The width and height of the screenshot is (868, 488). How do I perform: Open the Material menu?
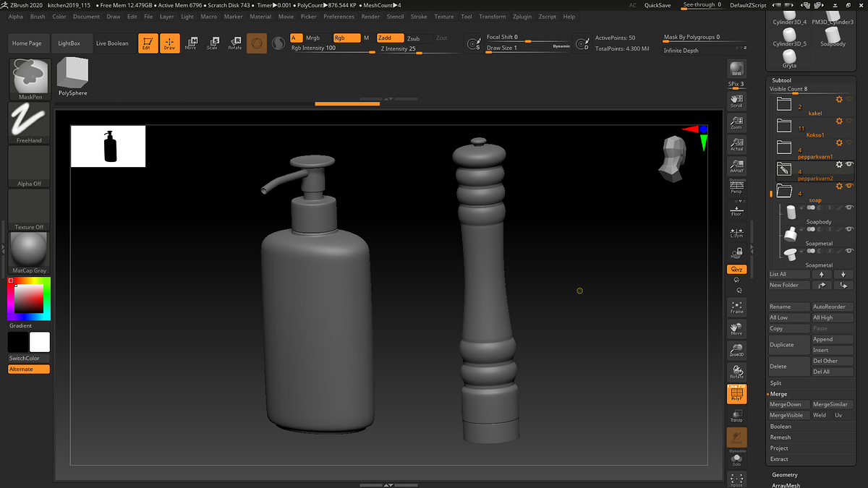(260, 17)
